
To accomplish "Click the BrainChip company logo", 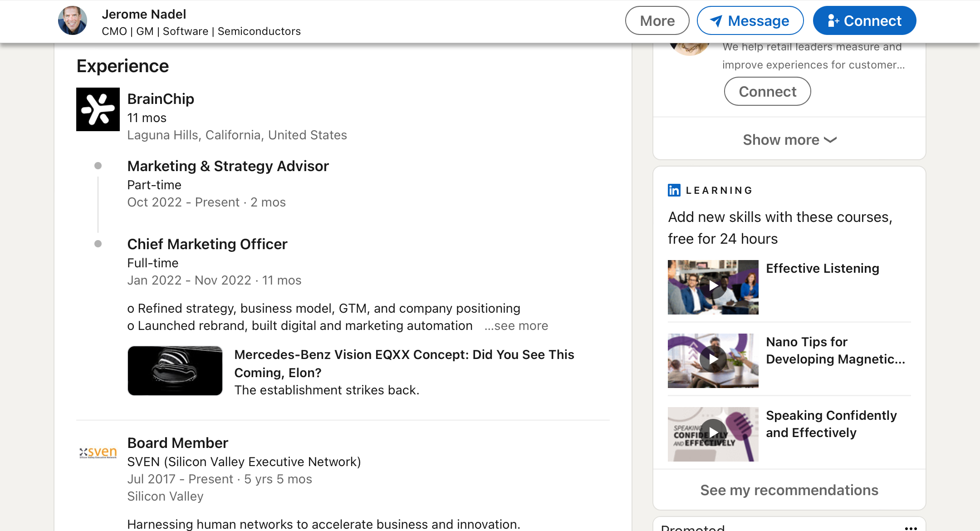I will click(x=98, y=109).
